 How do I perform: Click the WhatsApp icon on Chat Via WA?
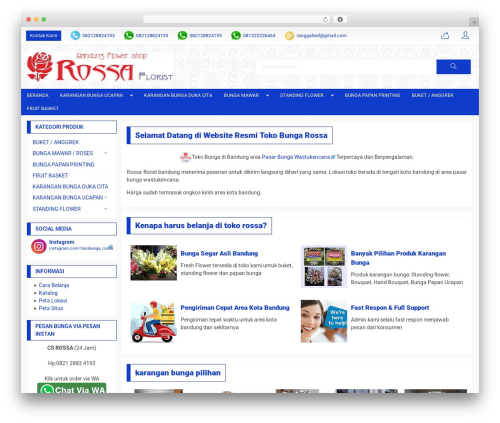click(x=47, y=389)
